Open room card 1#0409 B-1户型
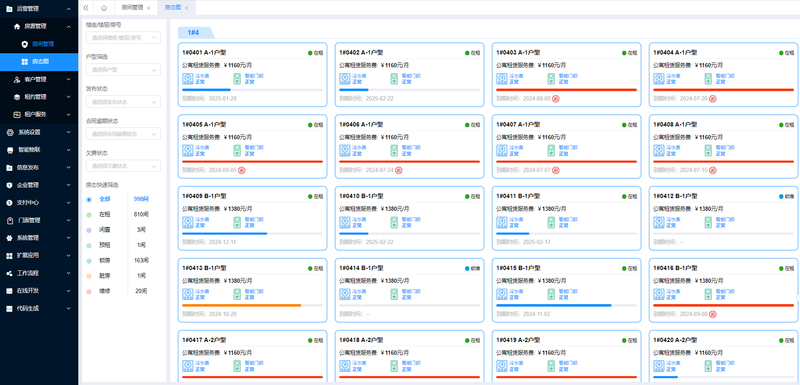The image size is (800, 385). pyautogui.click(x=253, y=218)
